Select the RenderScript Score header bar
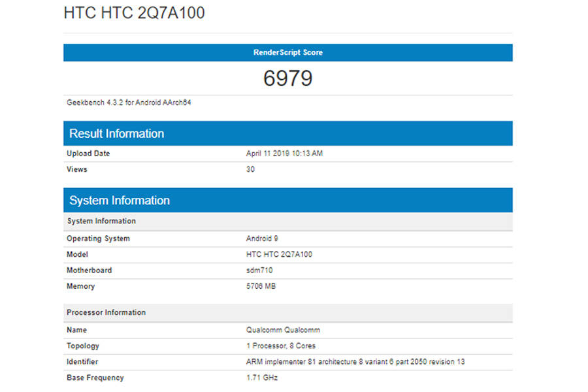Image resolution: width=588 pixels, height=392 pixels. [x=287, y=52]
